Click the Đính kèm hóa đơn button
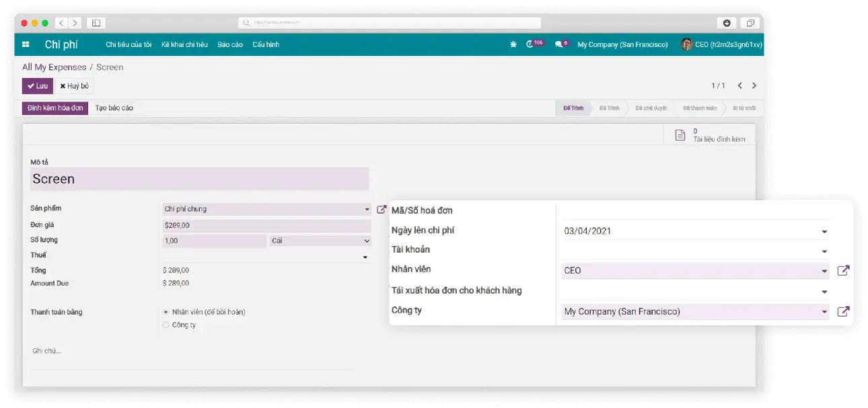 click(55, 108)
